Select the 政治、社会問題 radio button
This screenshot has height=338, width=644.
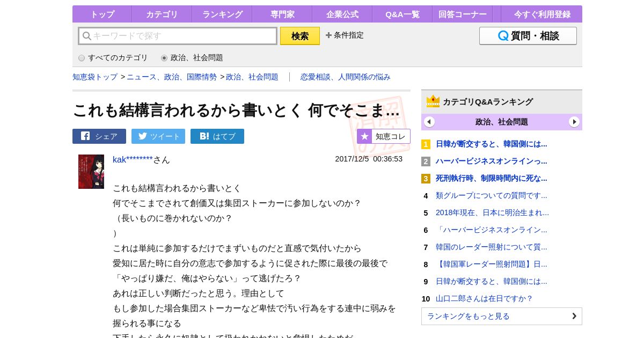point(164,58)
